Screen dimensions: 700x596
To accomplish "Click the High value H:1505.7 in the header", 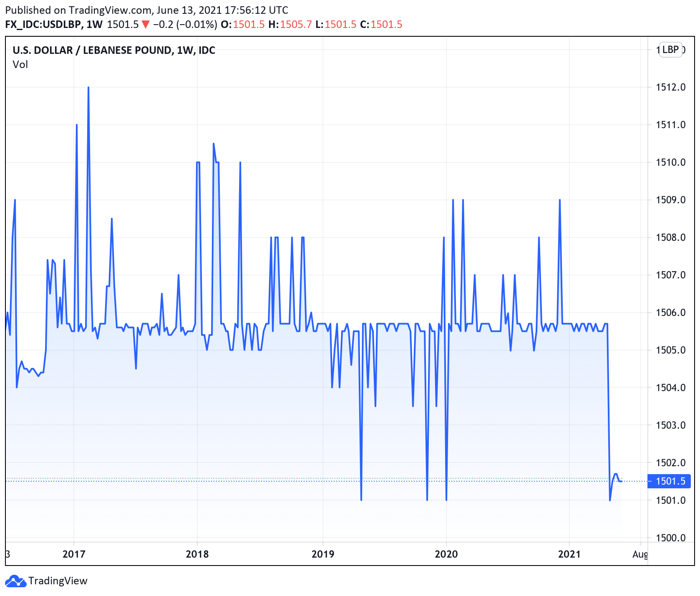I will tap(290, 25).
